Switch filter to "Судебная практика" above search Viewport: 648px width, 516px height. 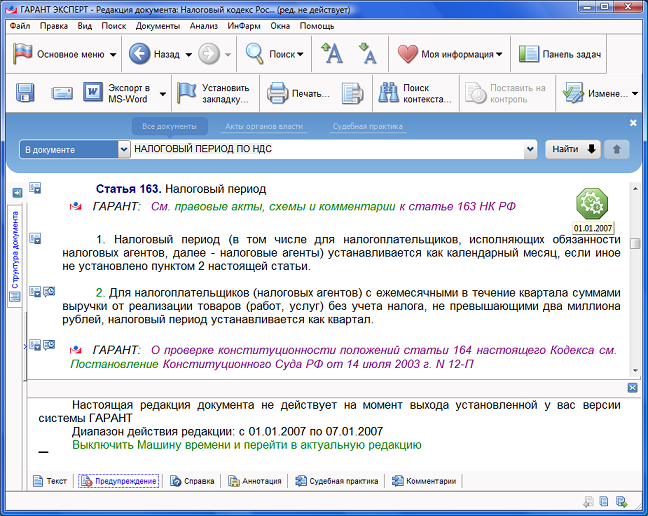pyautogui.click(x=367, y=127)
